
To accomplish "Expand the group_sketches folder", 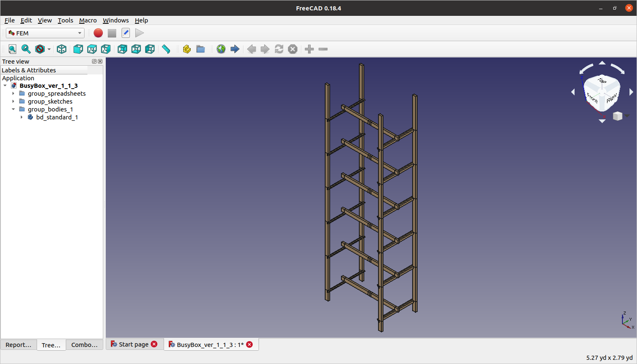I will click(13, 101).
